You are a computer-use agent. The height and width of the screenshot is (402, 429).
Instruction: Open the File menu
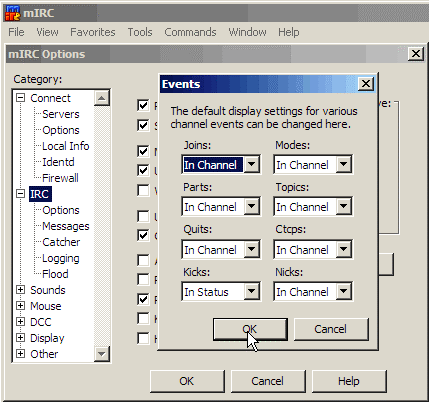[x=16, y=32]
